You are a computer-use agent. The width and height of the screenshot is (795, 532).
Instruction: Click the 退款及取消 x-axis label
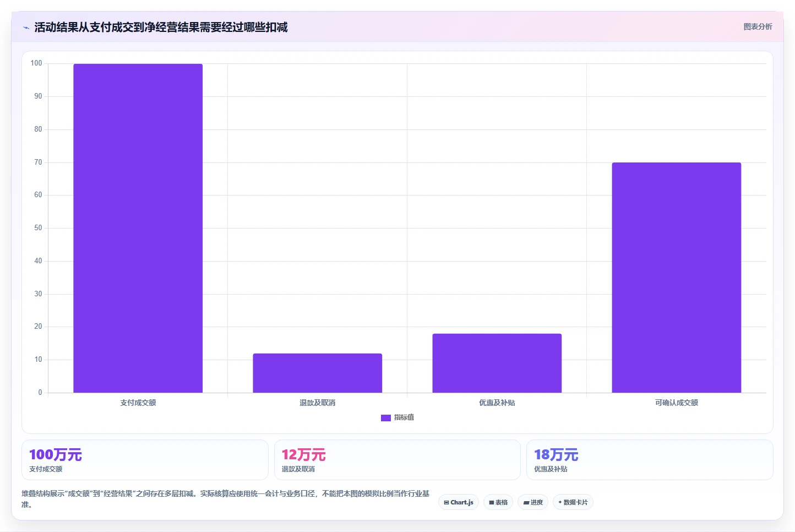[x=317, y=403]
